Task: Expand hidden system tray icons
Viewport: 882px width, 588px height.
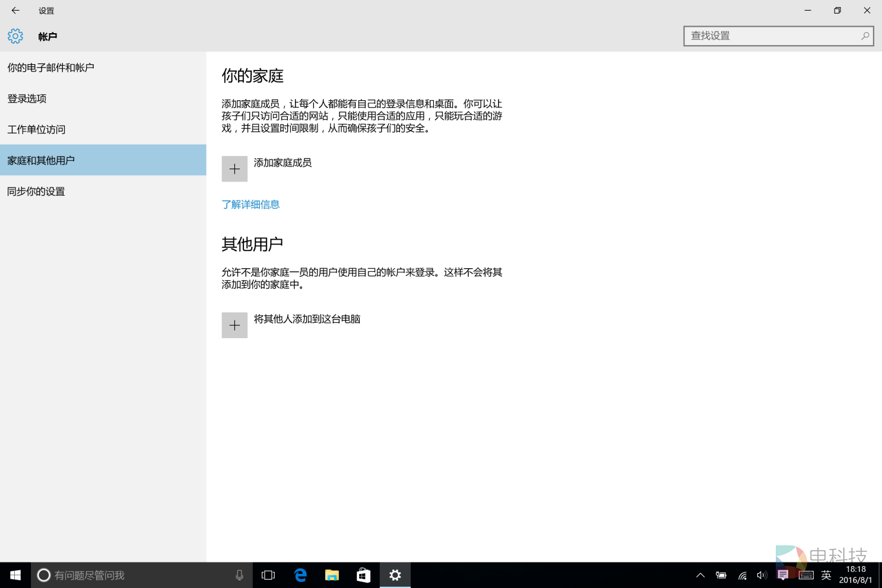Action: click(700, 575)
